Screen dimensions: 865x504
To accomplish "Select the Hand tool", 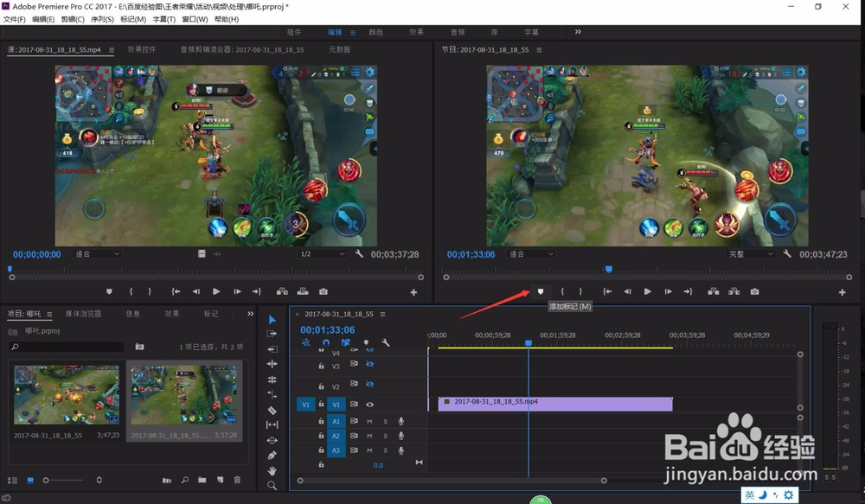I will coord(272,470).
